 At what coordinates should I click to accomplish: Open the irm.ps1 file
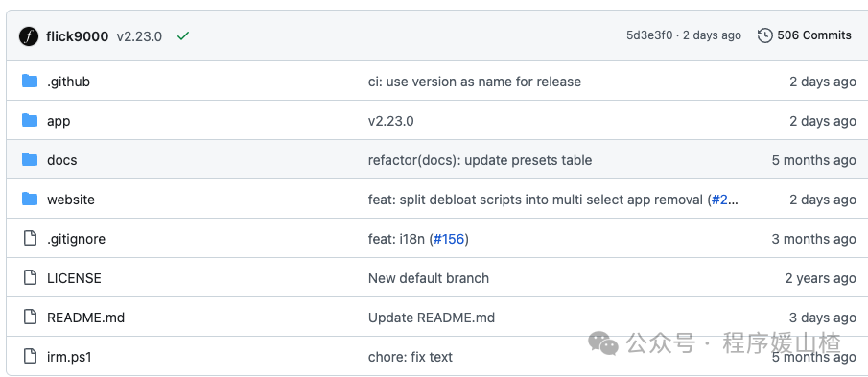click(x=69, y=357)
